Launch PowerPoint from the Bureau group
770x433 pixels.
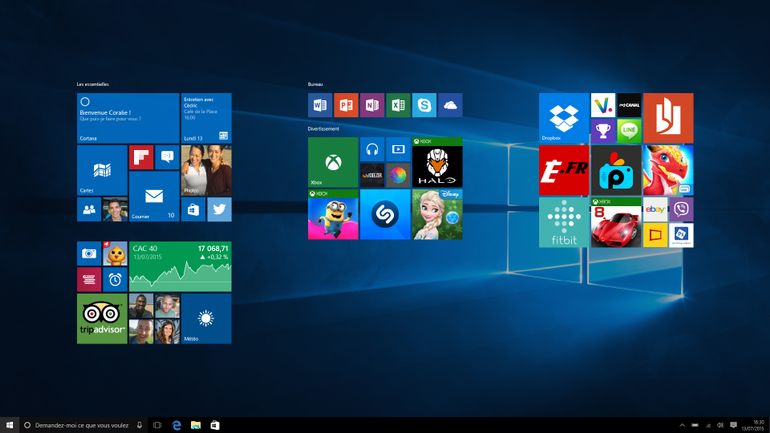pyautogui.click(x=346, y=105)
